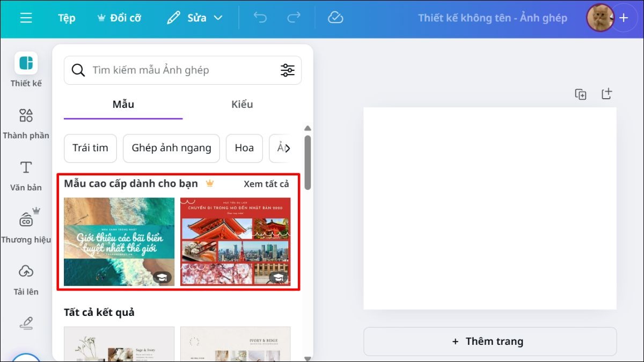
Task: Click Xem tất cả link
Action: [266, 184]
